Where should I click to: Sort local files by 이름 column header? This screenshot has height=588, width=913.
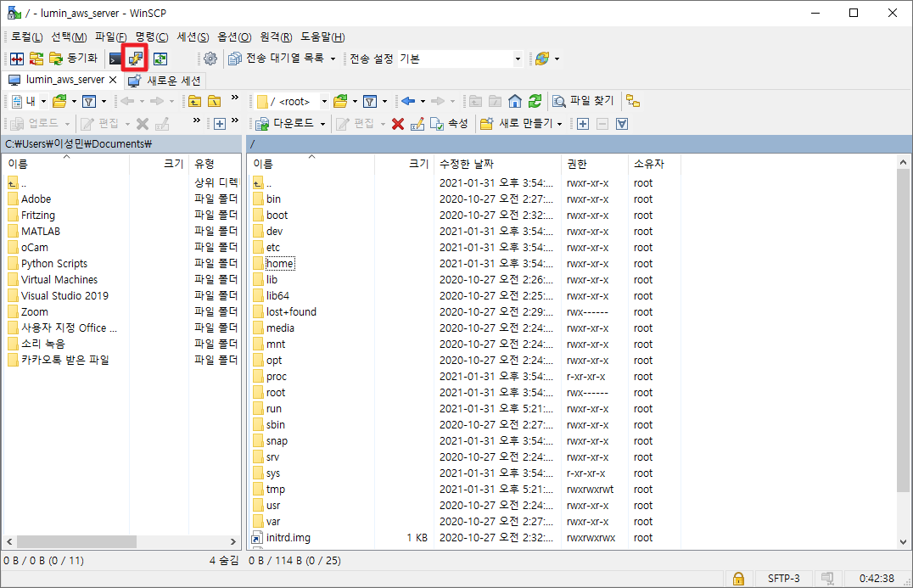pyautogui.click(x=66, y=164)
